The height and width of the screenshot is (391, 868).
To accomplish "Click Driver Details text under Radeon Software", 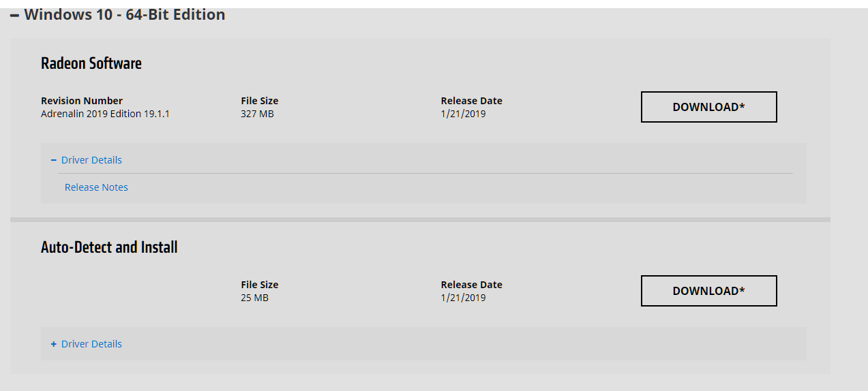I will [91, 160].
